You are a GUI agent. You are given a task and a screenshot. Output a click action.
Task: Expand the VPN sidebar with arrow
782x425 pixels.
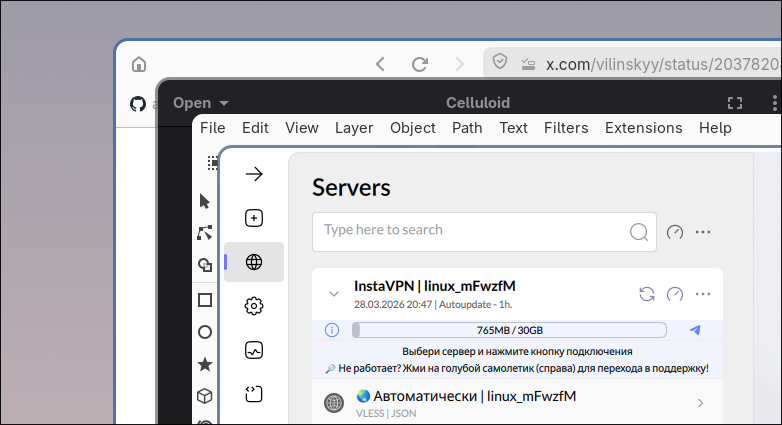coord(254,174)
